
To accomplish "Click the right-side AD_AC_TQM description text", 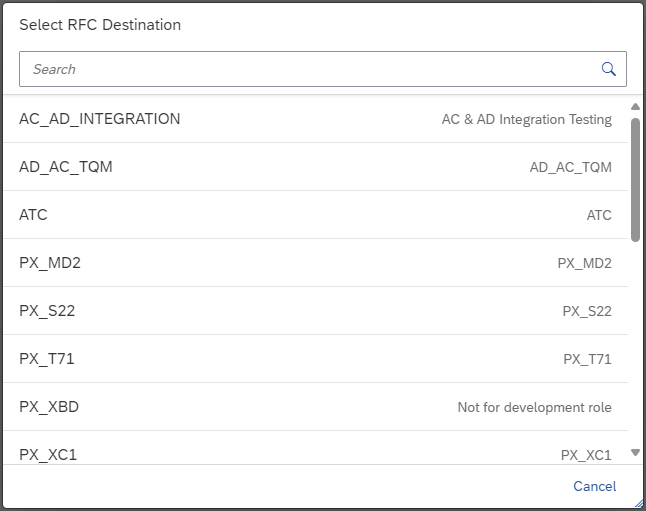I will (570, 167).
